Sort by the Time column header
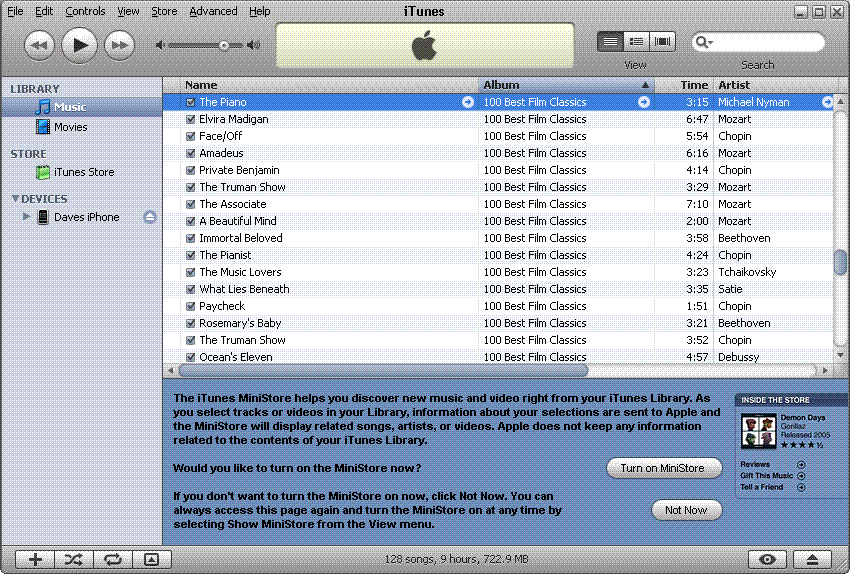 tap(684, 85)
